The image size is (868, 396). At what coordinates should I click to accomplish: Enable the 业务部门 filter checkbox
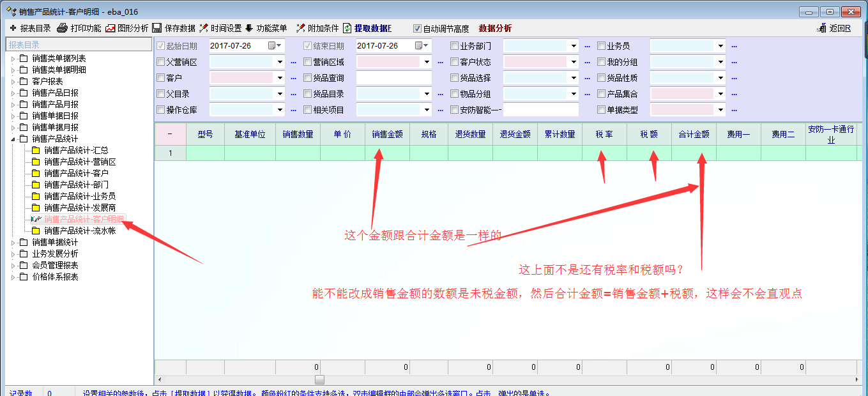coord(455,46)
